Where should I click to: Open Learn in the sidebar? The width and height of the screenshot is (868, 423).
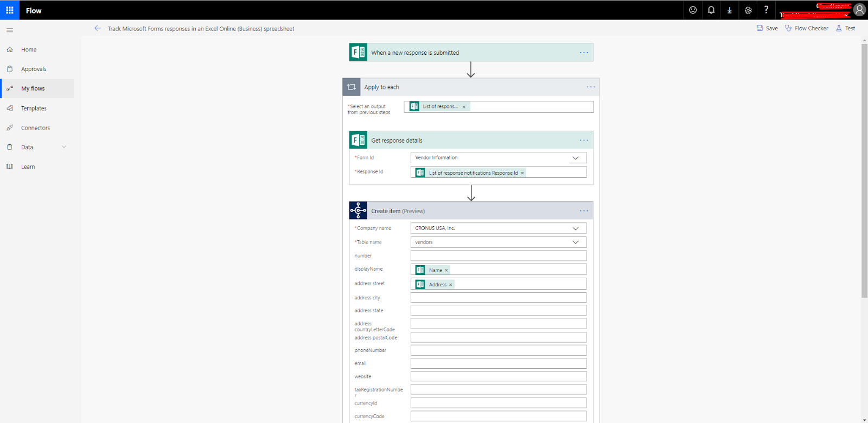pos(37,166)
